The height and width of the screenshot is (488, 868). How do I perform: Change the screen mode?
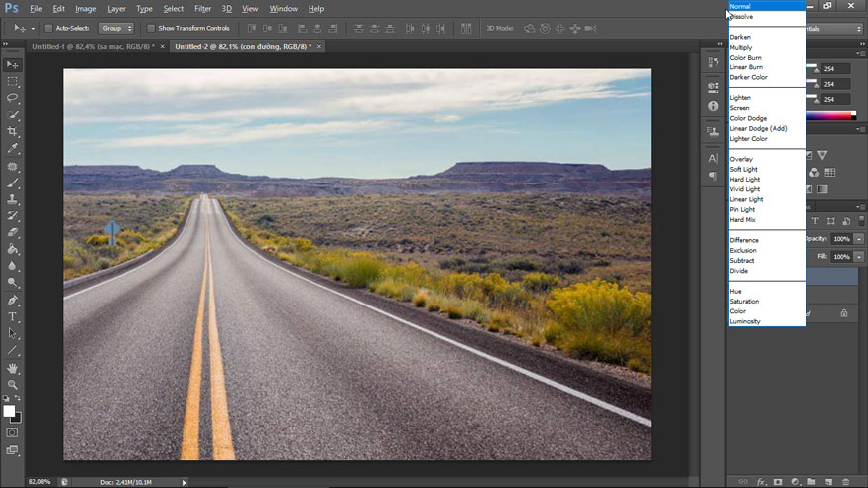(x=12, y=450)
